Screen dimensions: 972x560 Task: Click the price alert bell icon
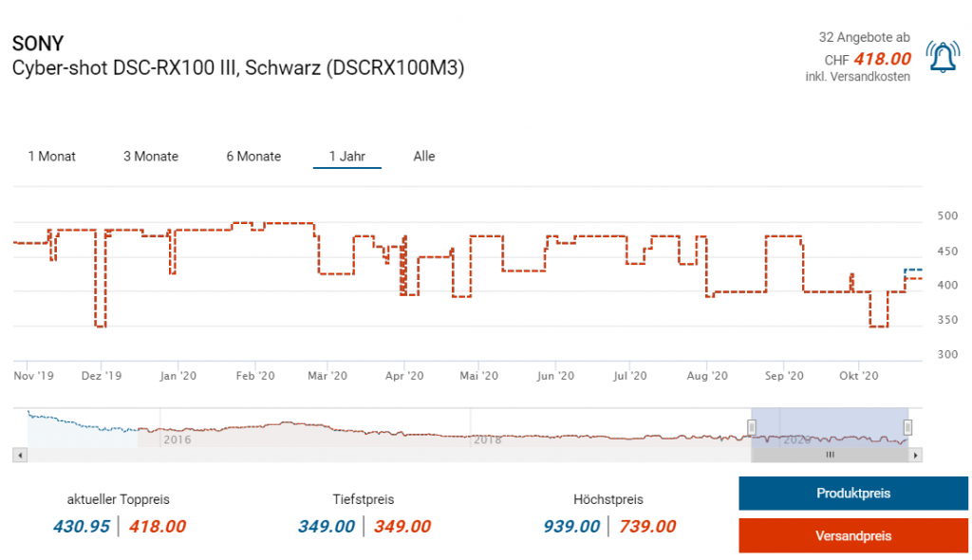[943, 57]
